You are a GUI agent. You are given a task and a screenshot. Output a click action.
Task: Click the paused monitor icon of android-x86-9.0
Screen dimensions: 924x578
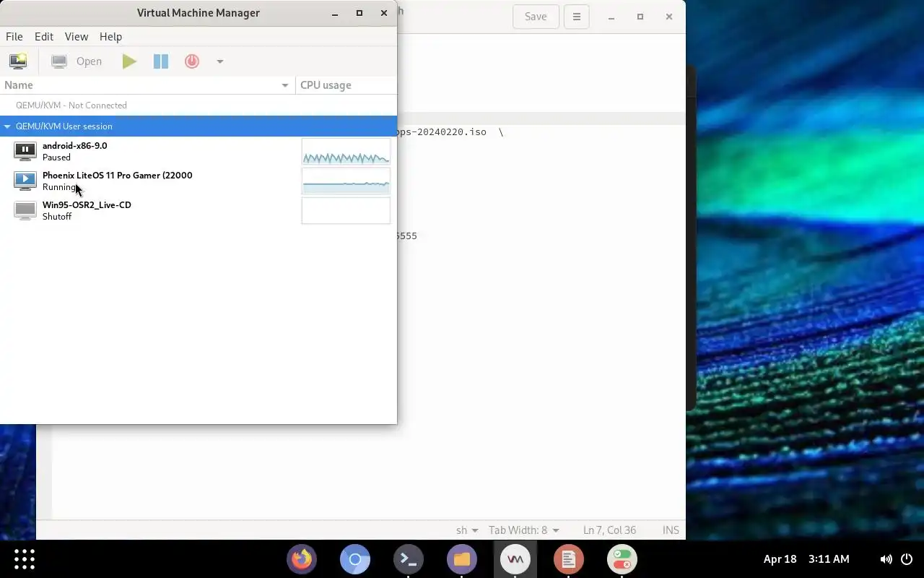[x=25, y=151]
